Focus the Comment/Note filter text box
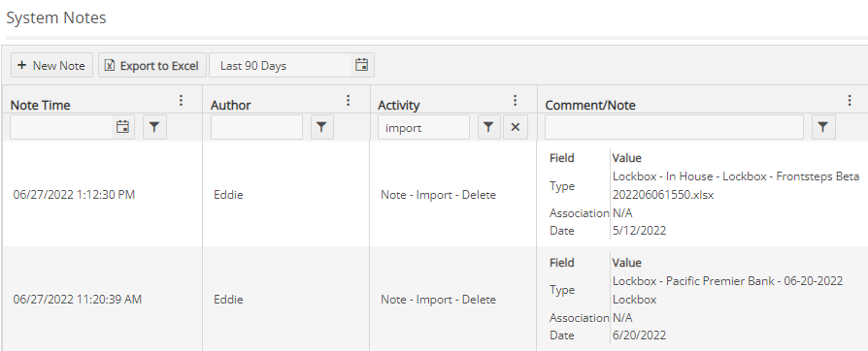The height and width of the screenshot is (351, 868). pos(674,127)
